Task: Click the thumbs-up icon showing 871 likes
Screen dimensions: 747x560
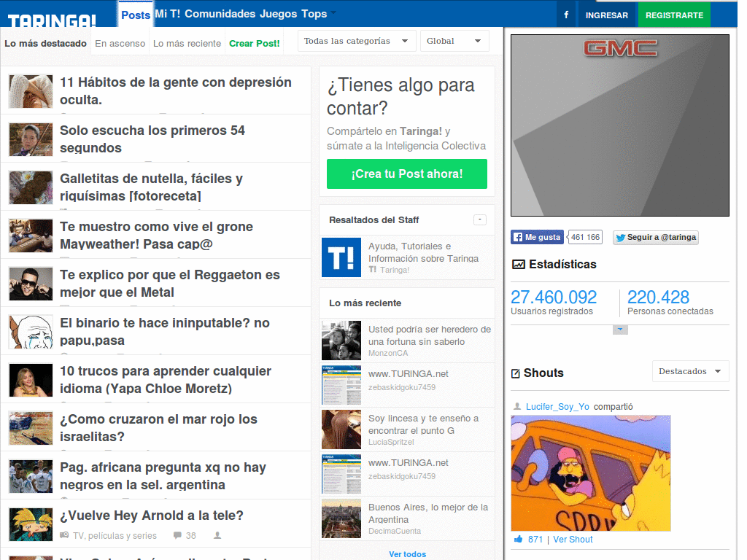Action: tap(519, 539)
